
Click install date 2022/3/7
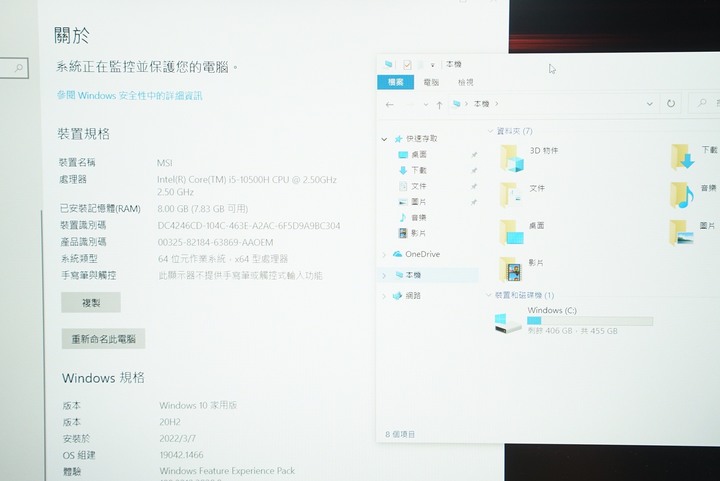(x=177, y=438)
